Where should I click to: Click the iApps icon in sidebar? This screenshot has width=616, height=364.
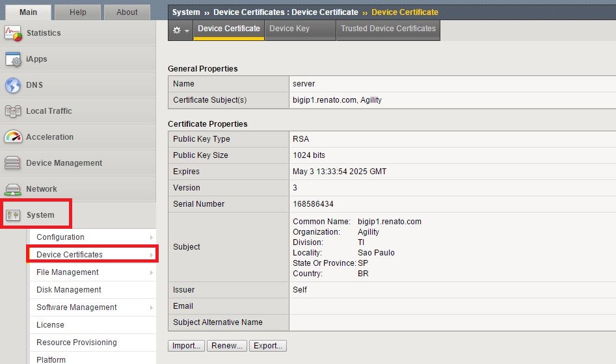point(13,59)
